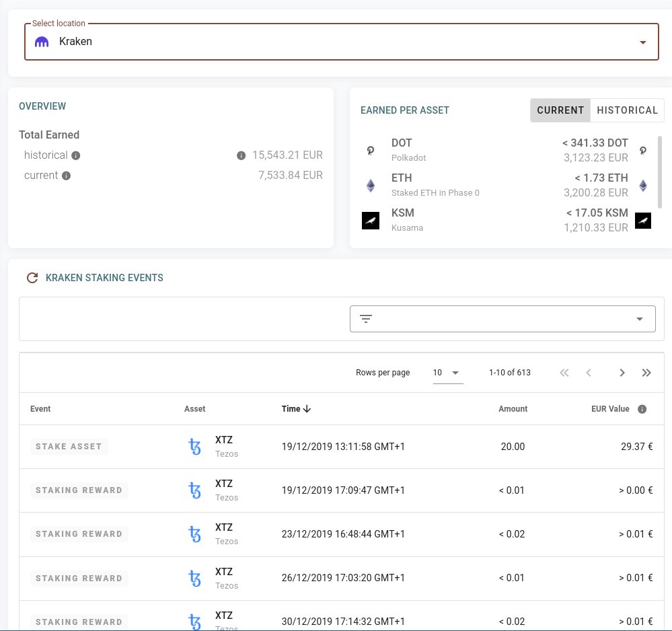
Task: Click the STAKE ASSET event badge
Action: coord(69,447)
